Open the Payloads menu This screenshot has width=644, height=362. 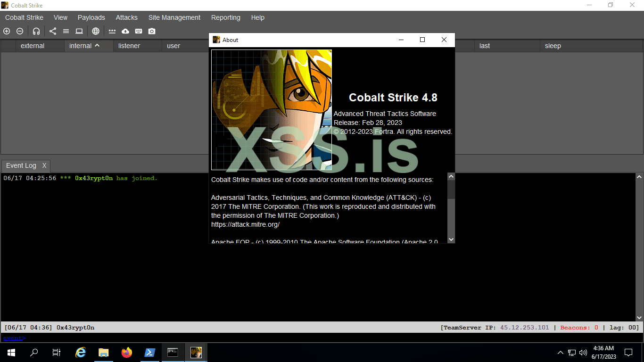(x=91, y=17)
